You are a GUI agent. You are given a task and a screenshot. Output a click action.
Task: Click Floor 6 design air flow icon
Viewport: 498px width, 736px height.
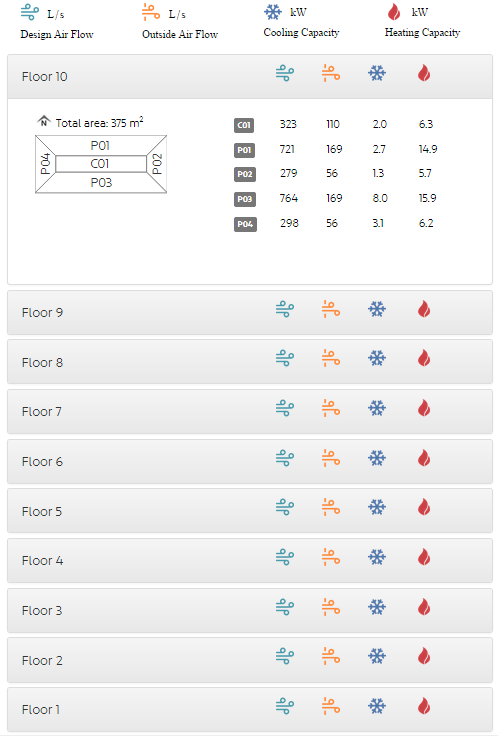(284, 458)
